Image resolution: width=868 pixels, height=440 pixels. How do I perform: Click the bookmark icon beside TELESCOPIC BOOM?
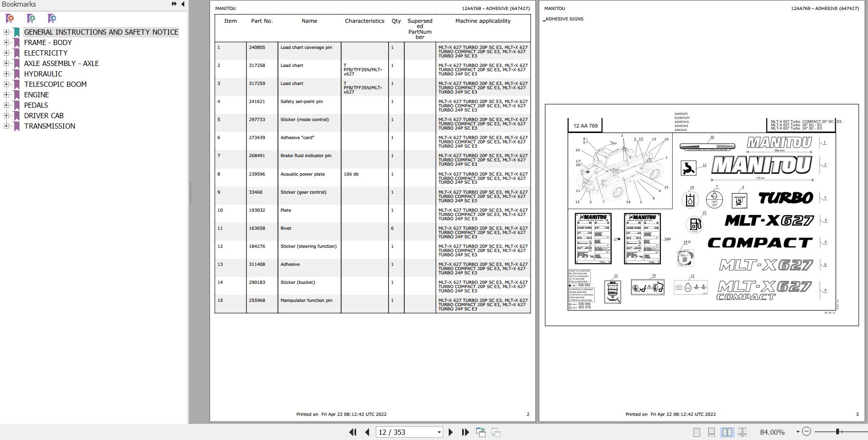pyautogui.click(x=17, y=84)
